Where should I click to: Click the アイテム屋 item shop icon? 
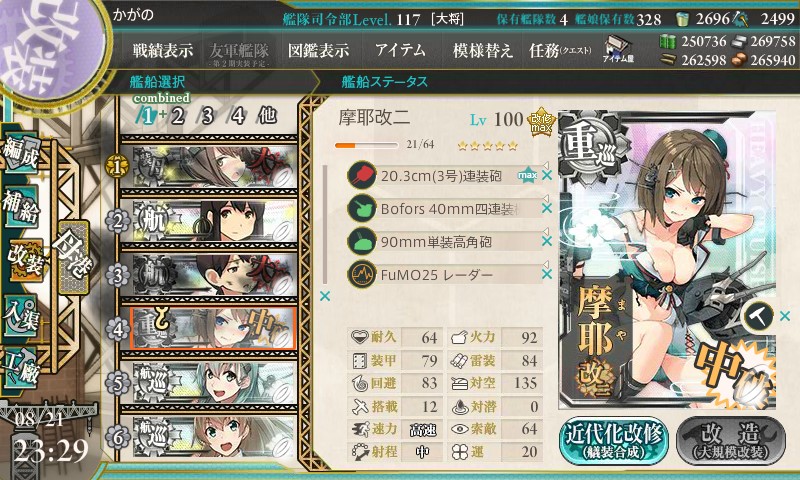[618, 49]
